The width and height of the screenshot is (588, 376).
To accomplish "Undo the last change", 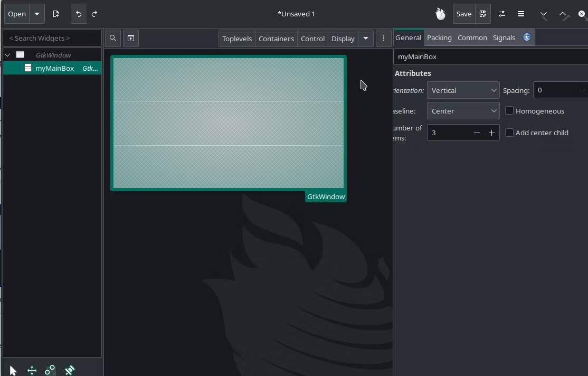I will [78, 14].
